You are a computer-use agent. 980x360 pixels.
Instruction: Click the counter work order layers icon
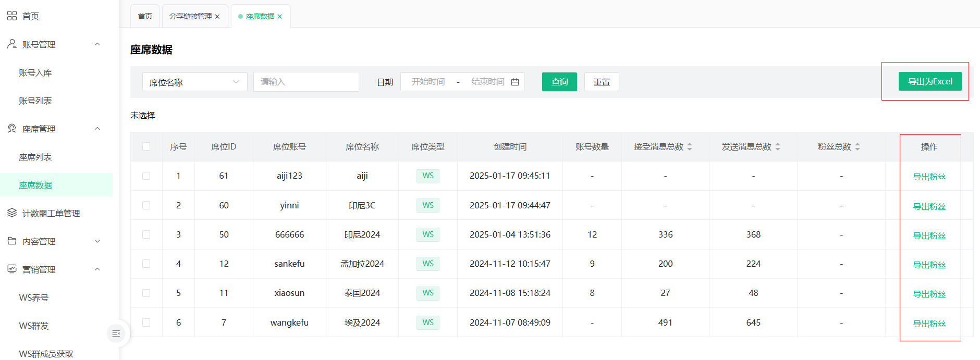click(12, 213)
